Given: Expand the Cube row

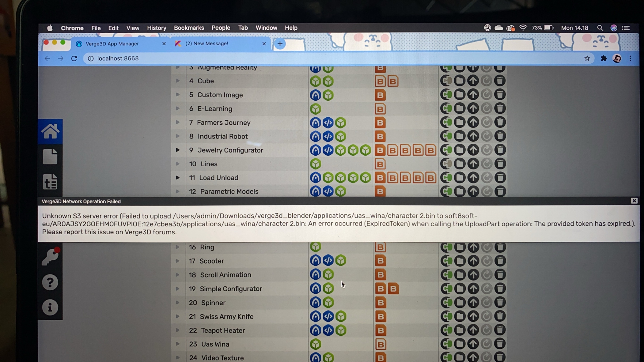Looking at the screenshot, I should (178, 81).
